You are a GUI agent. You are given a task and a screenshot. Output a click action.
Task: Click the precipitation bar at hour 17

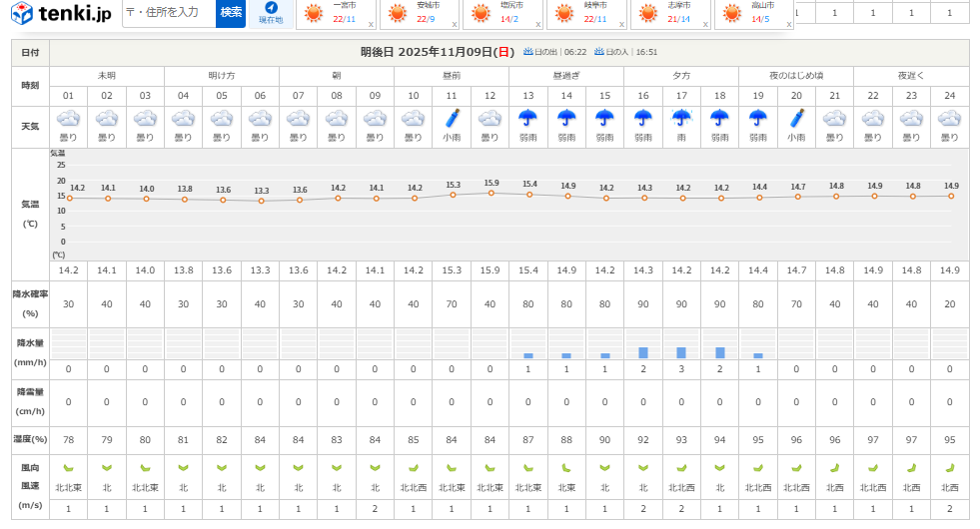[x=681, y=352]
